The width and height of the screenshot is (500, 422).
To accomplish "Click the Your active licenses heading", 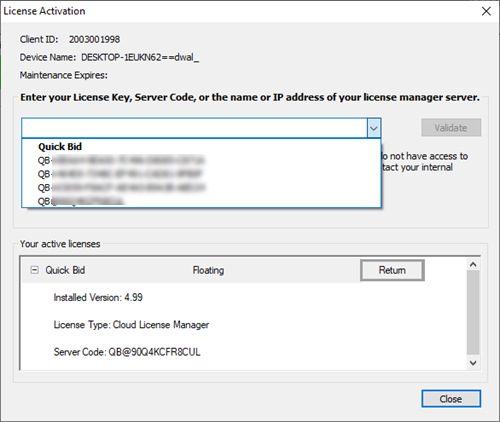I will point(60,244).
